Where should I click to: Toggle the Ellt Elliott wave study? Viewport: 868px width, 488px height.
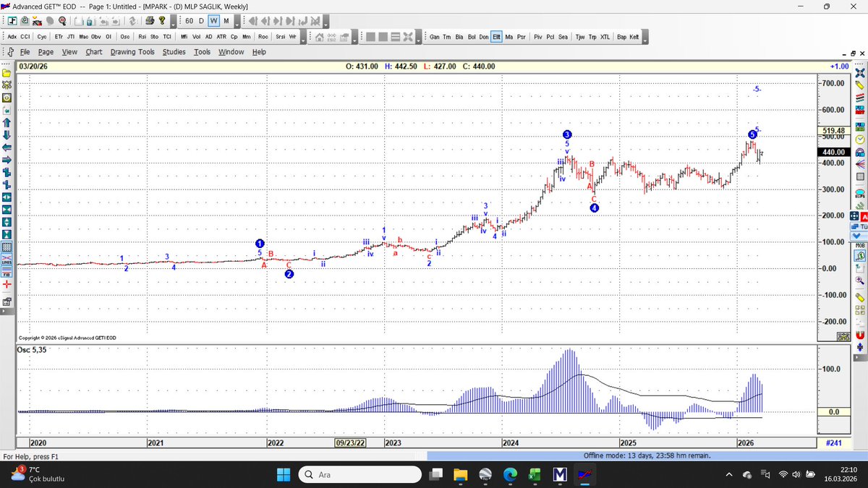pos(496,36)
